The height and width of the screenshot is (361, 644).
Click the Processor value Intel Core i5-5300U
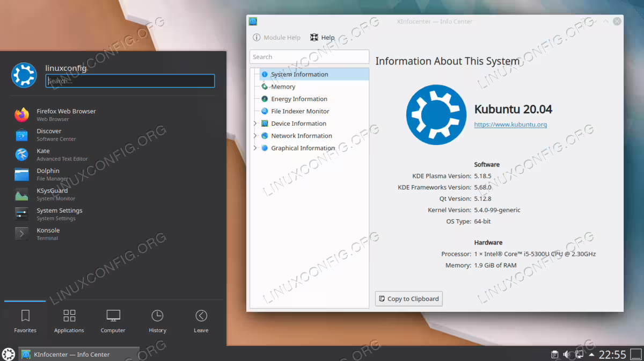pos(535,254)
